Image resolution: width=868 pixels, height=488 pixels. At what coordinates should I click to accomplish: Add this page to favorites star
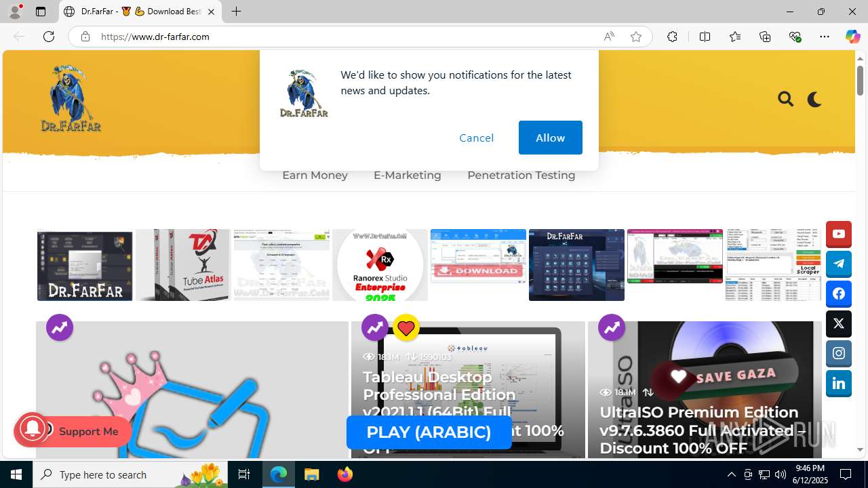(636, 37)
